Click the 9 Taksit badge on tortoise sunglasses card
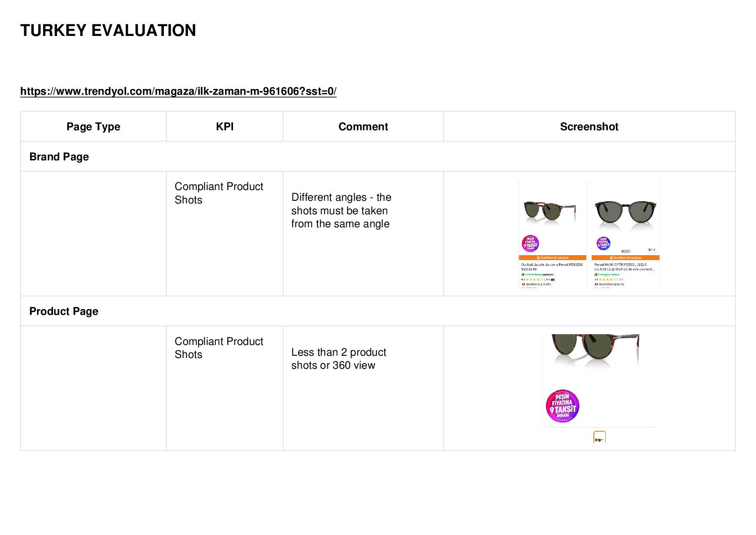Viewport: 756px width, 535px height. click(x=530, y=243)
